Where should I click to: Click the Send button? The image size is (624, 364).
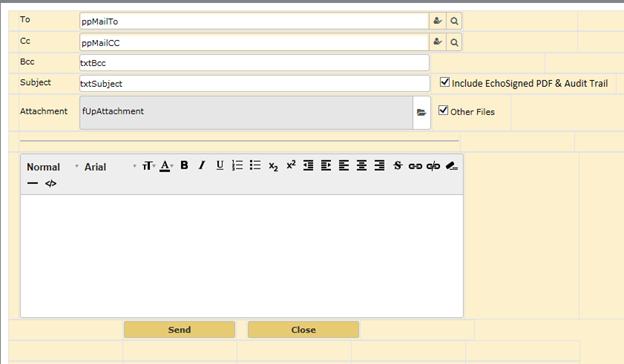tap(179, 330)
